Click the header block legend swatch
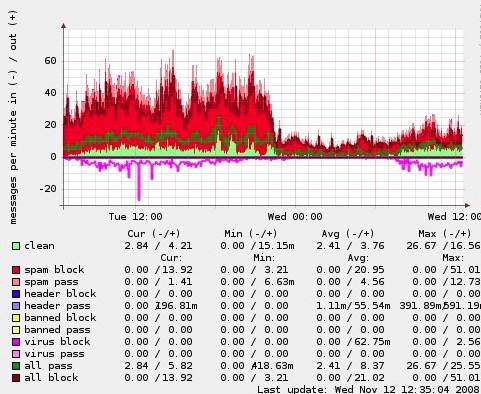 (x=16, y=294)
